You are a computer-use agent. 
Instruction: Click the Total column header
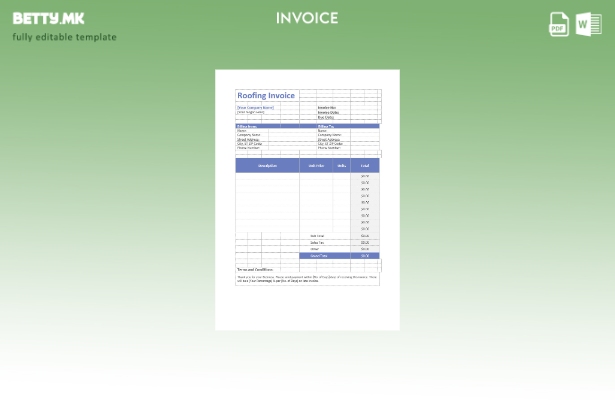click(x=365, y=165)
